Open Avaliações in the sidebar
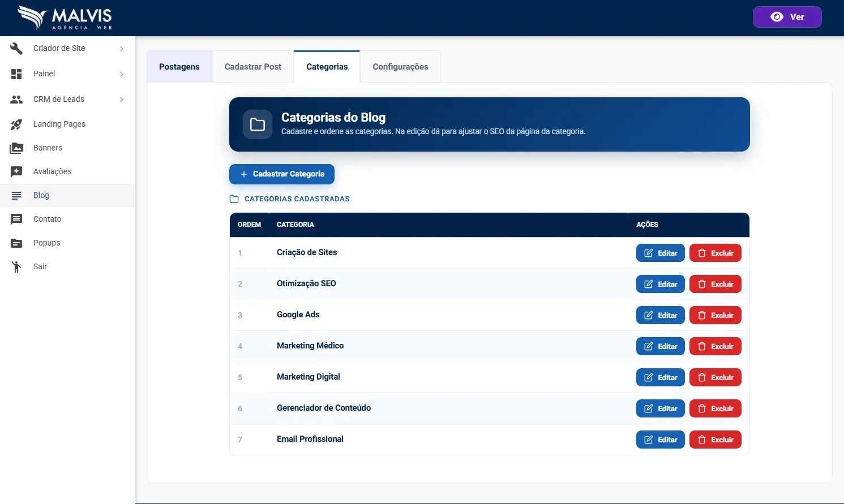The image size is (844, 504). point(67,171)
